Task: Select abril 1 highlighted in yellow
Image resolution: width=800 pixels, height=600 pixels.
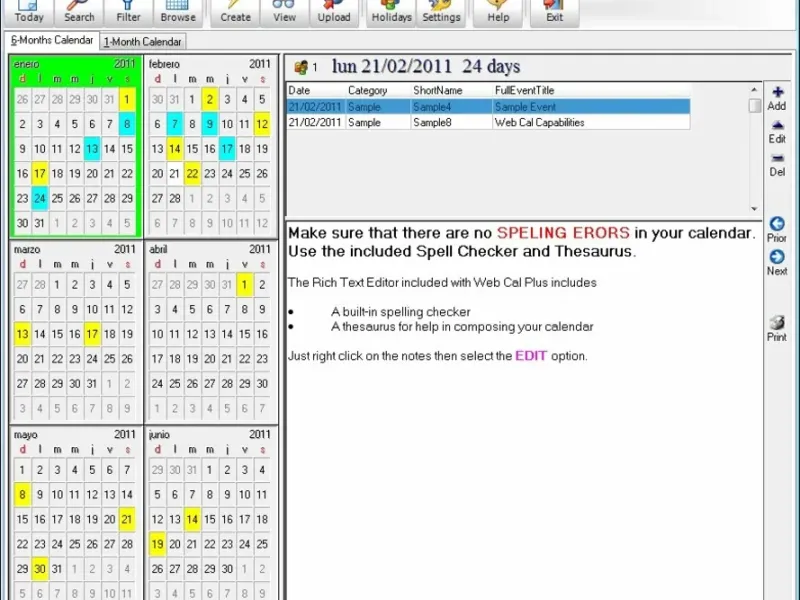Action: (244, 285)
